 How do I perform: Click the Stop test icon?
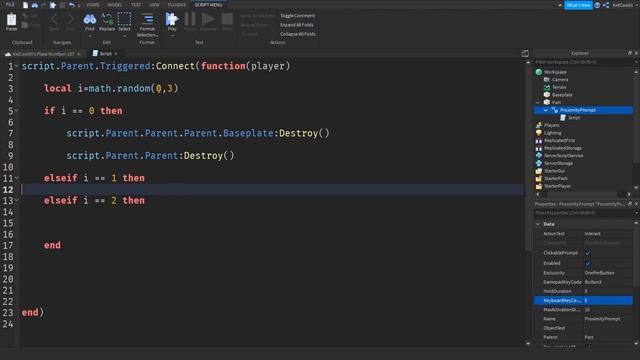[x=227, y=19]
